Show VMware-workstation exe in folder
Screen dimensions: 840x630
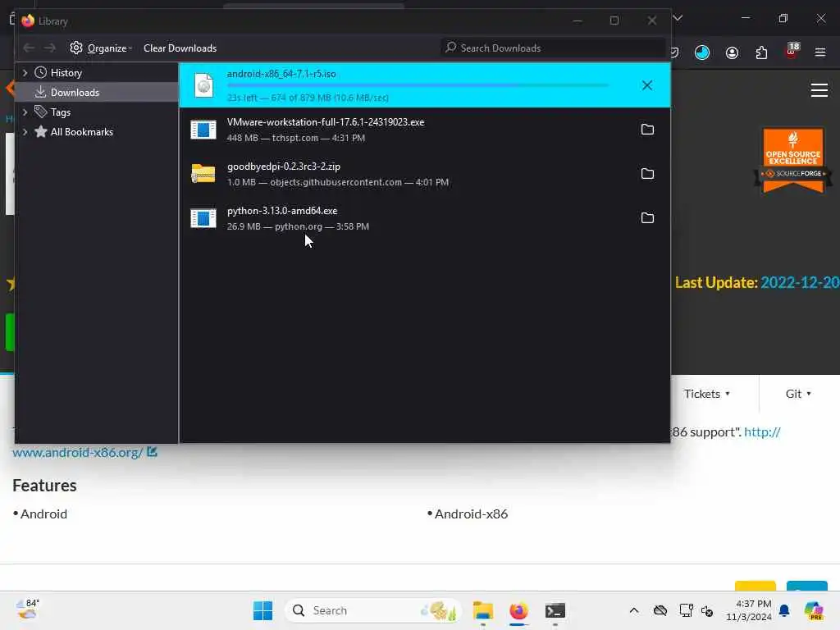[647, 130]
